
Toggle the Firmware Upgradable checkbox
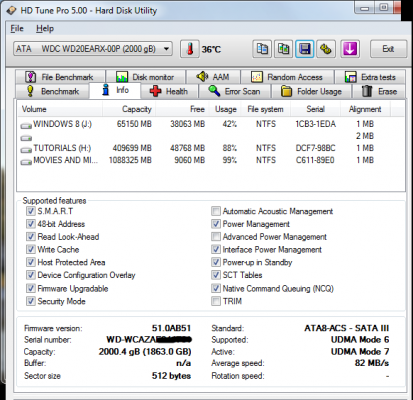[x=31, y=288]
